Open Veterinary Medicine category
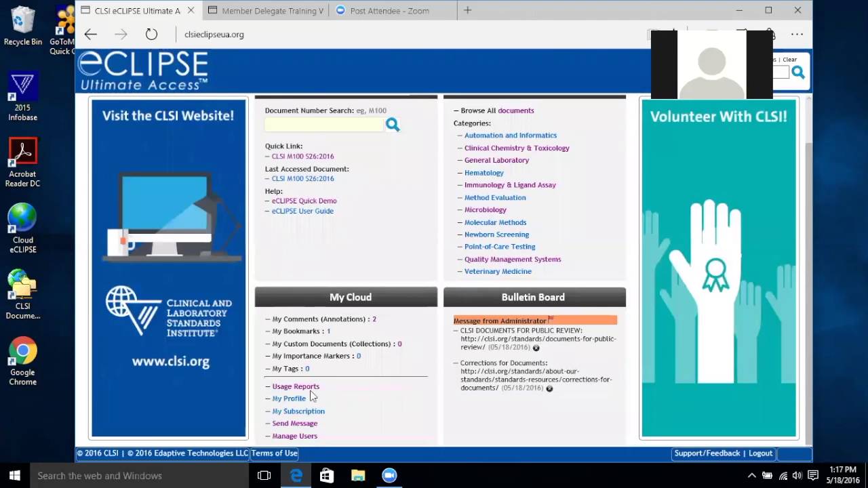Viewport: 868px width, 488px height. [498, 271]
